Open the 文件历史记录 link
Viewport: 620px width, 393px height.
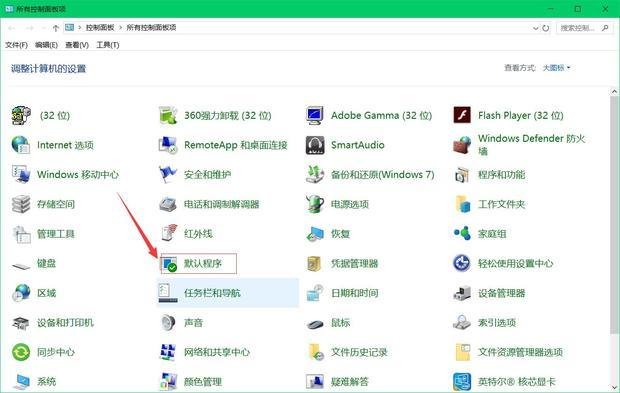coord(359,352)
